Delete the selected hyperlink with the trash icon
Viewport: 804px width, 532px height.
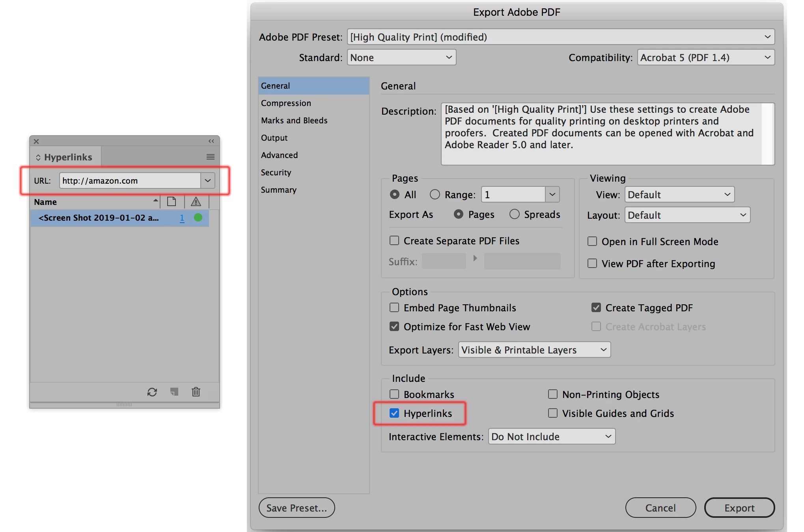[x=196, y=392]
